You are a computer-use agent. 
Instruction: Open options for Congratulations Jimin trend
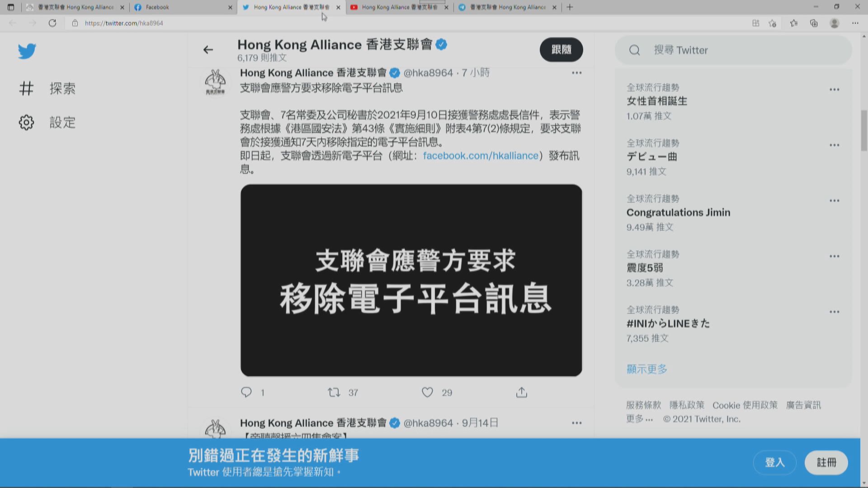click(834, 201)
